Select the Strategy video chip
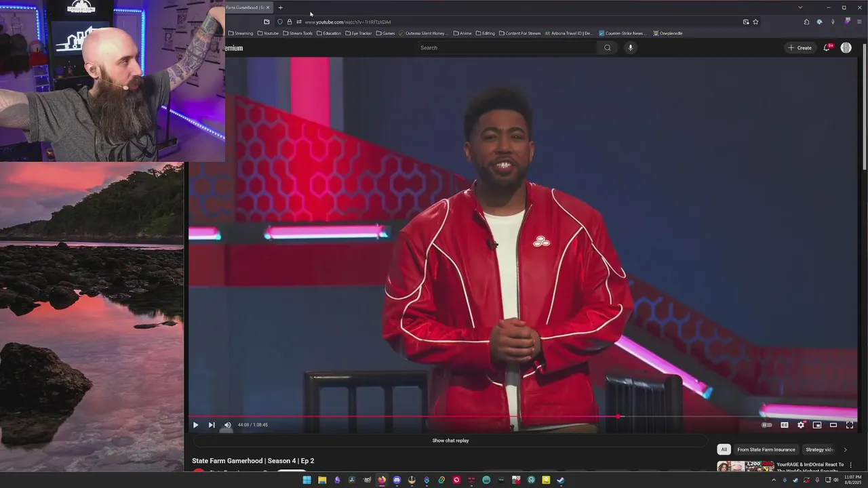The image size is (868, 488). pyautogui.click(x=819, y=449)
